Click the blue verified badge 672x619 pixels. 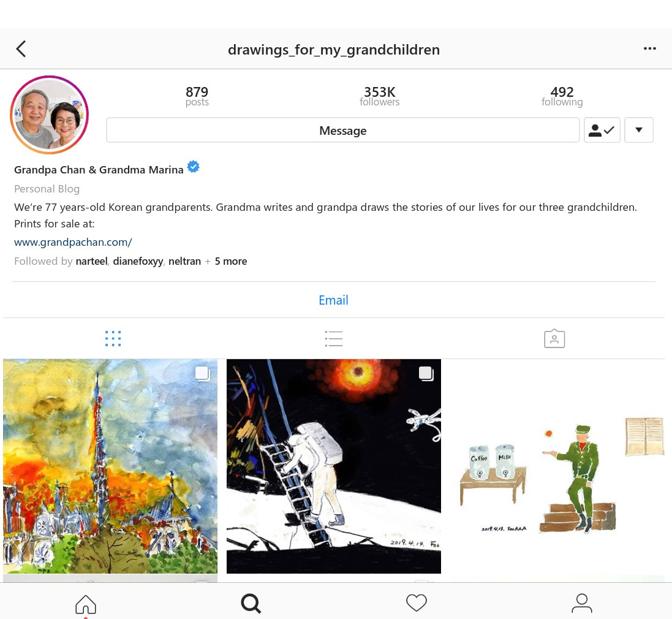point(194,167)
